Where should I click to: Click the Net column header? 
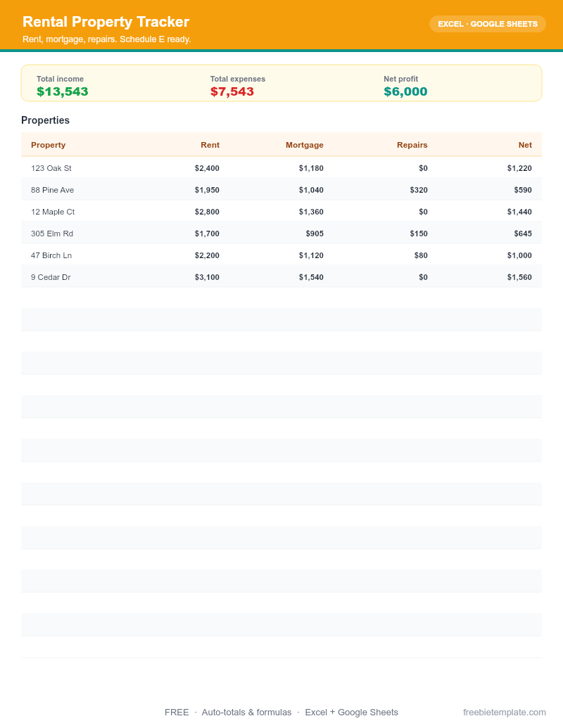tap(525, 145)
